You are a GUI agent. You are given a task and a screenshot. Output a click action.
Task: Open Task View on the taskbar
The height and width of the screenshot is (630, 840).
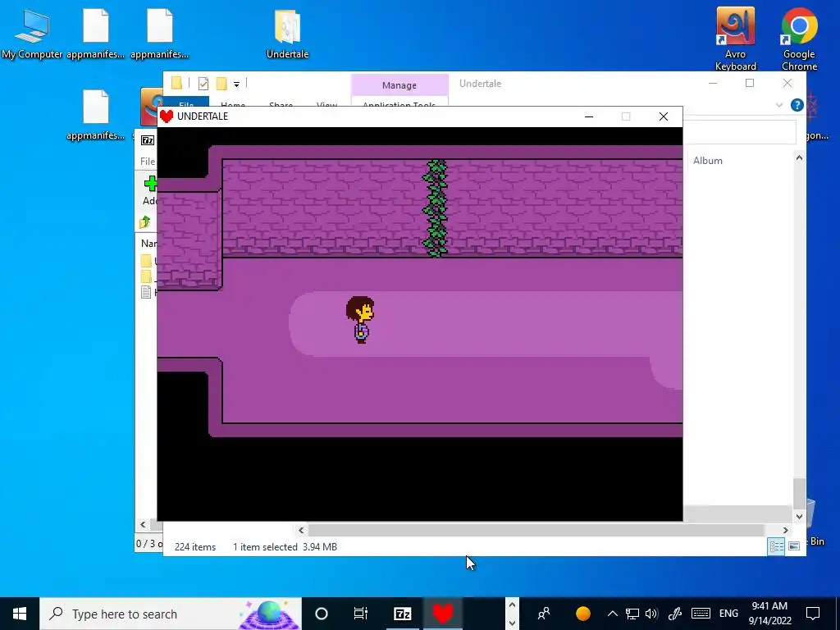361,614
